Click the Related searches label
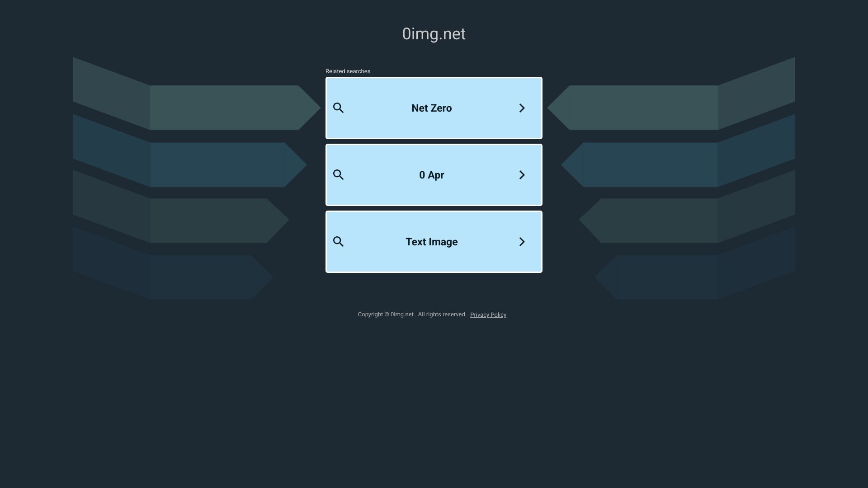868x488 pixels. click(348, 71)
